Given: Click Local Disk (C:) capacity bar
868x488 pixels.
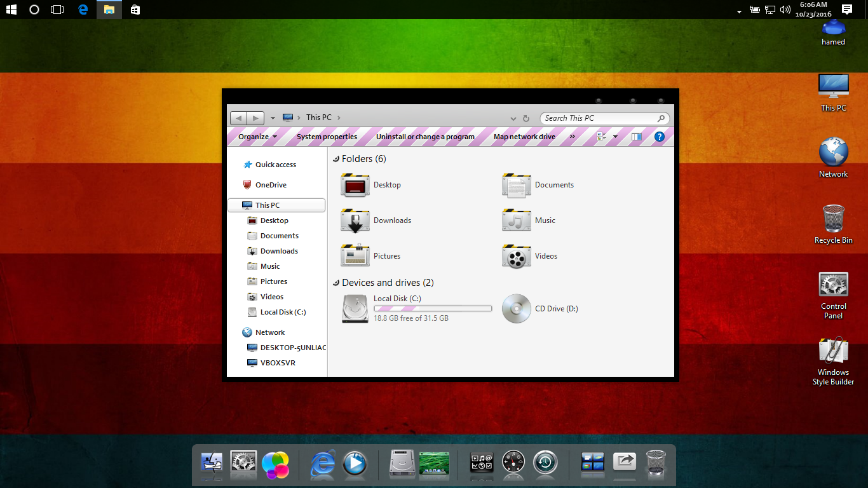Looking at the screenshot, I should click(432, 309).
